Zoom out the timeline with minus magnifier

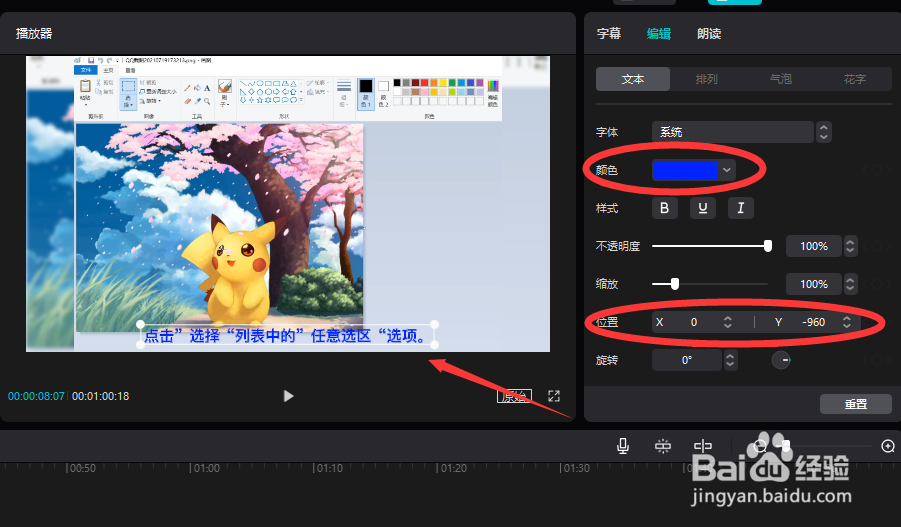[x=760, y=446]
